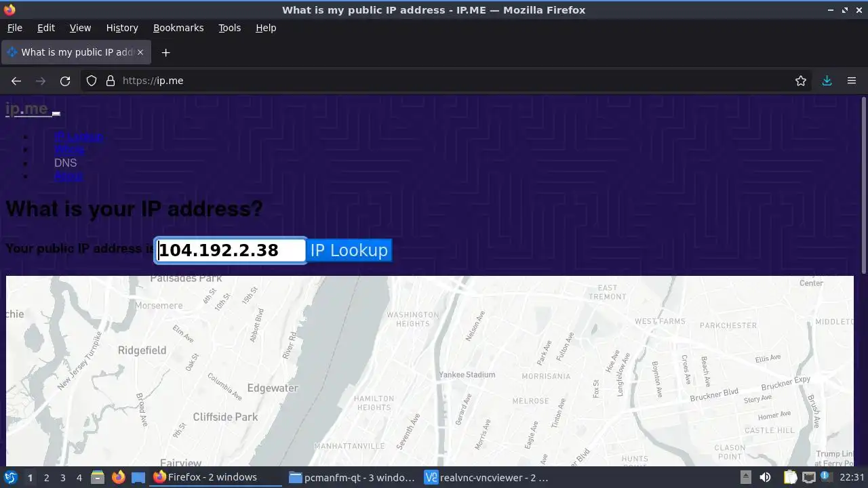Screen dimensions: 868x488
Task: Click Washington Heights label on map
Action: [413, 319]
